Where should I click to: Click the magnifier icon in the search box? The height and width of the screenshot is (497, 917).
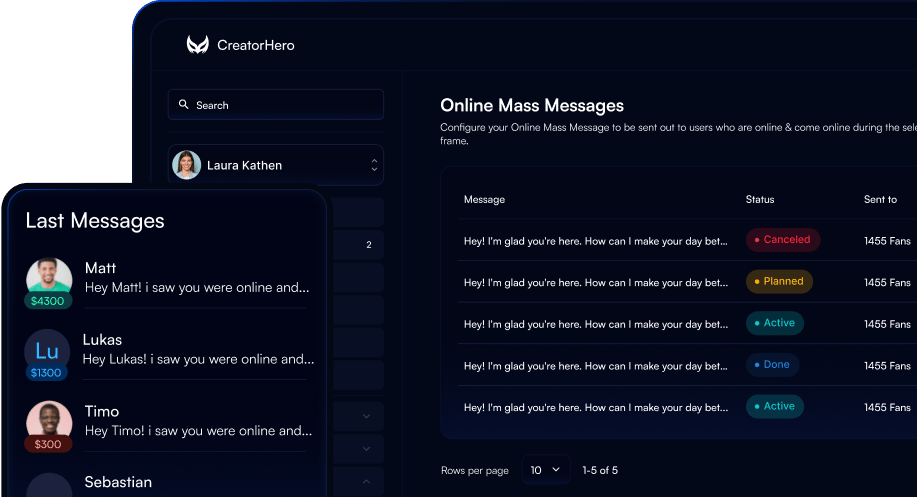pyautogui.click(x=184, y=105)
